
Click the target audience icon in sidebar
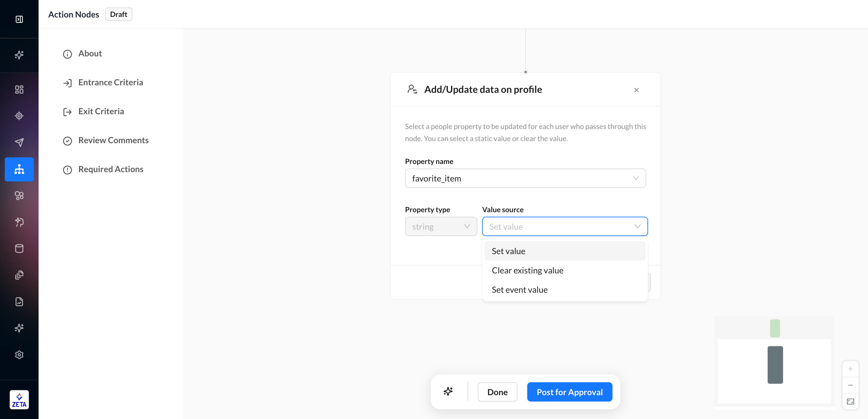pos(19,116)
